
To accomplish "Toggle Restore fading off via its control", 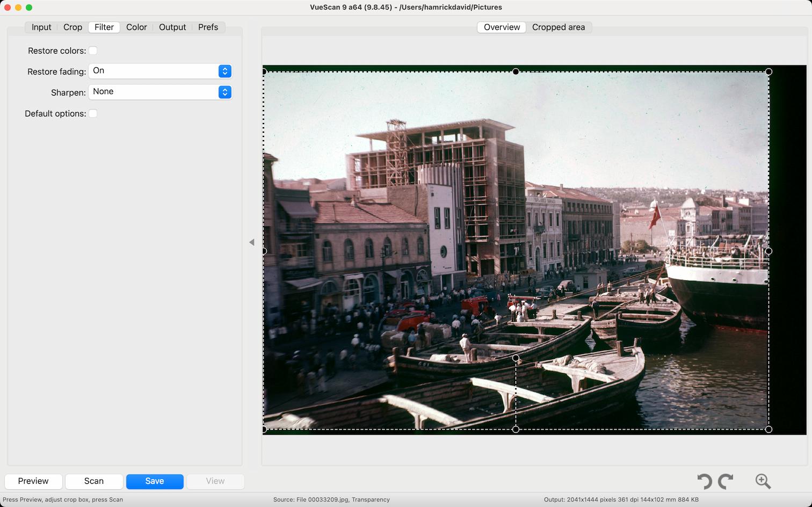I will (224, 71).
